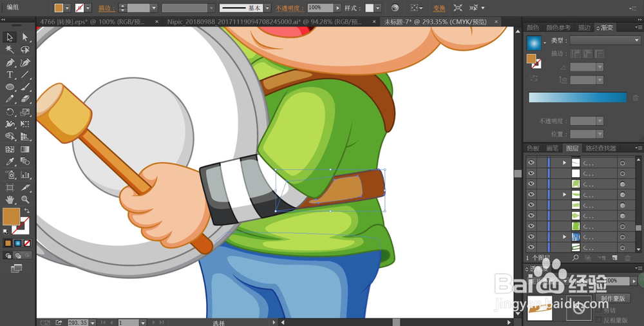
Task: Expand the blue jeans sublayer arrow
Action: tap(564, 237)
